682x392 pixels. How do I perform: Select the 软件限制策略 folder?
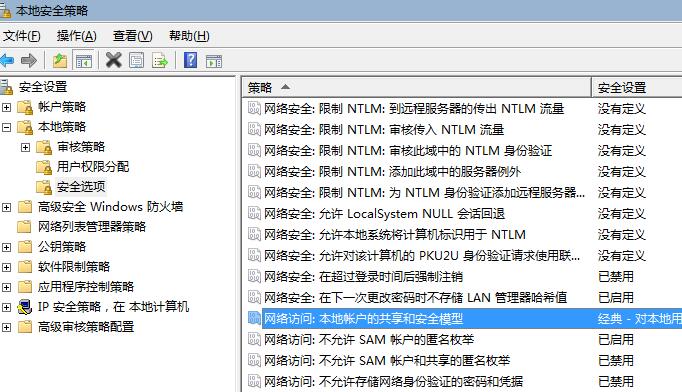click(74, 267)
